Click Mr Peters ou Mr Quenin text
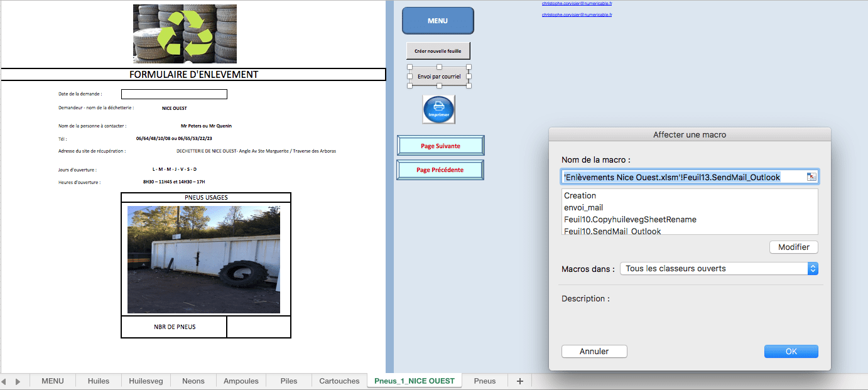 206,126
